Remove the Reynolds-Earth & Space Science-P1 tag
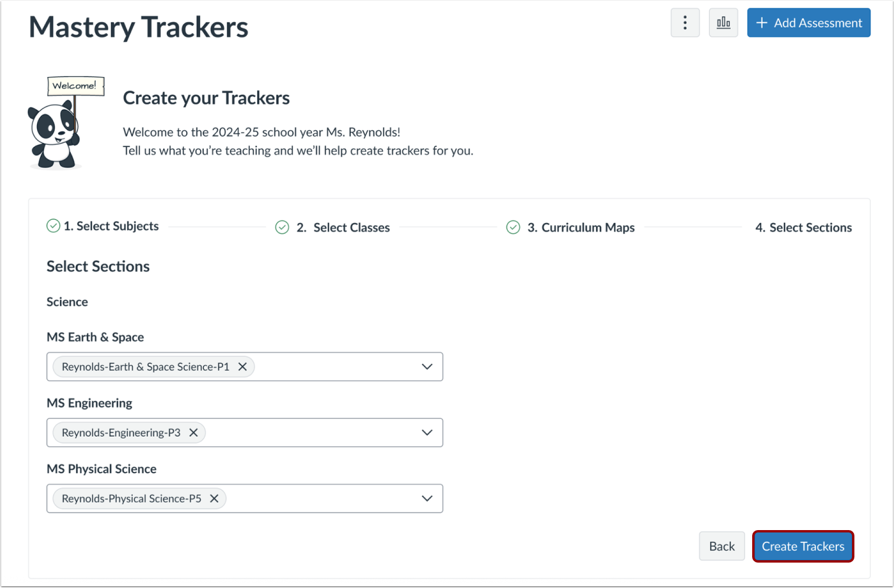894x588 pixels. click(x=242, y=366)
